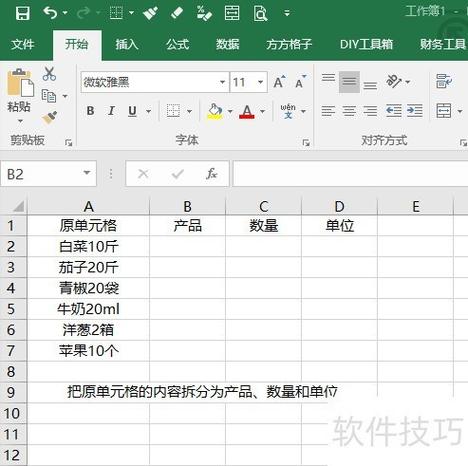Switch to the 公式 ribbon tab
468x466 pixels.
[x=178, y=44]
